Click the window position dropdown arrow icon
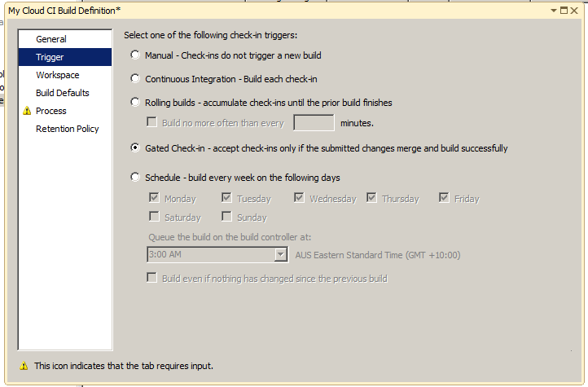Image resolution: width=588 pixels, height=387 pixels. pyautogui.click(x=554, y=10)
